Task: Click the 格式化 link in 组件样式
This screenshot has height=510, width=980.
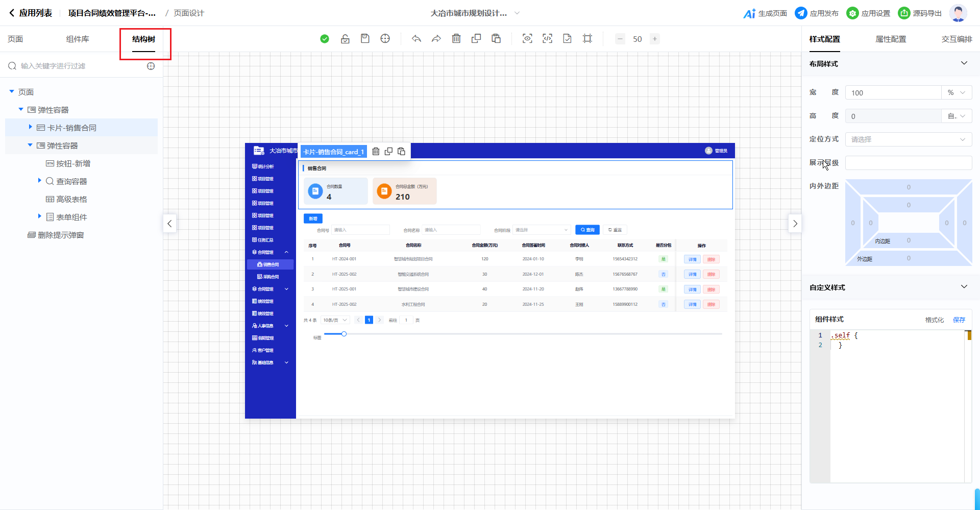Action: click(x=934, y=320)
